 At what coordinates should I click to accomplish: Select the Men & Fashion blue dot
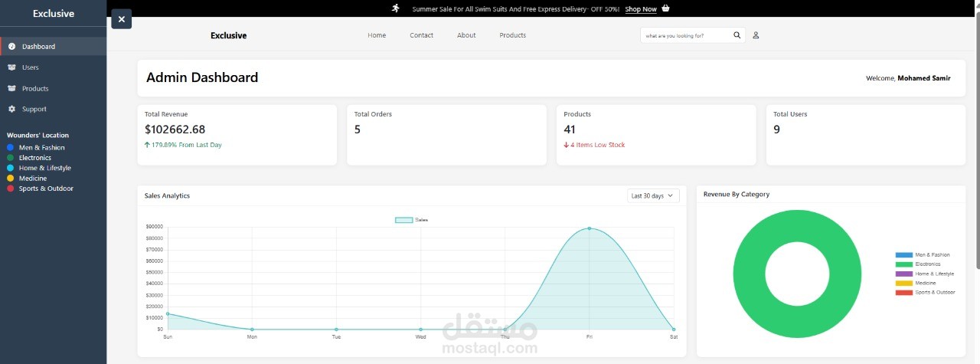pyautogui.click(x=10, y=147)
